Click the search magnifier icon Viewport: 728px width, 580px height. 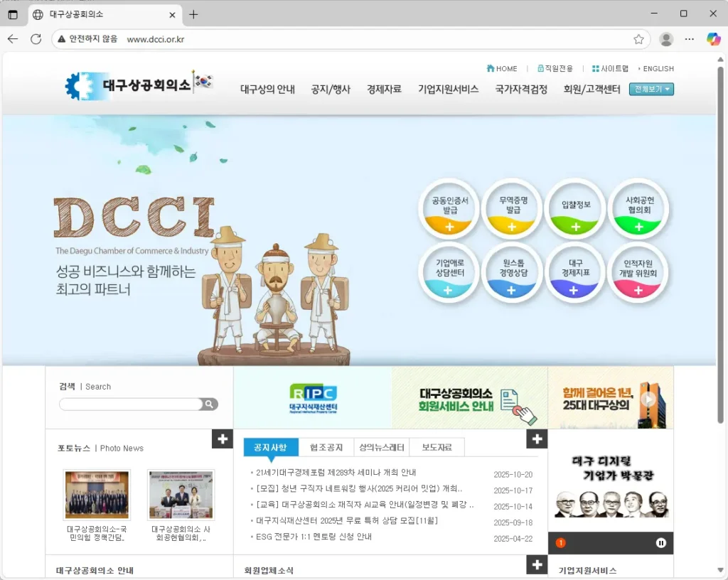[x=209, y=404]
